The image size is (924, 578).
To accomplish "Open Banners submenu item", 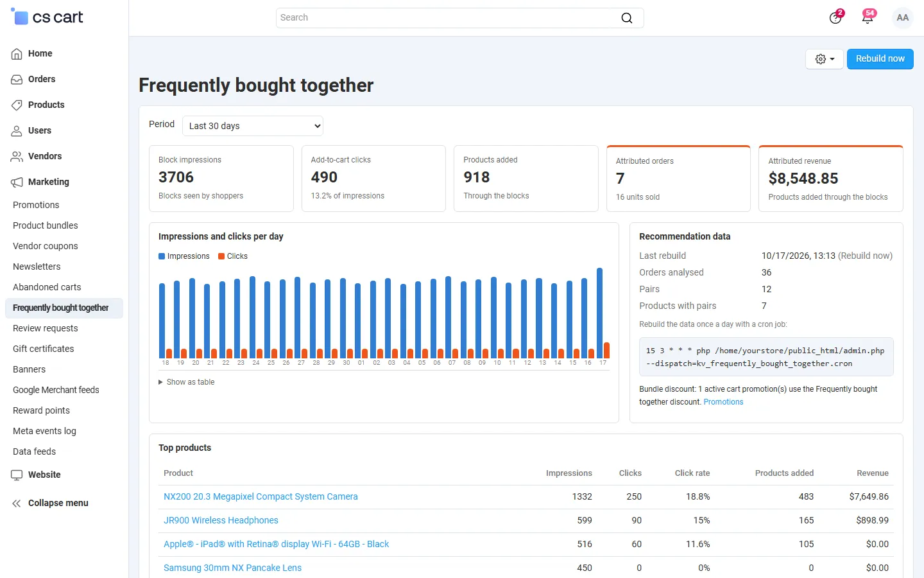I will coord(30,369).
